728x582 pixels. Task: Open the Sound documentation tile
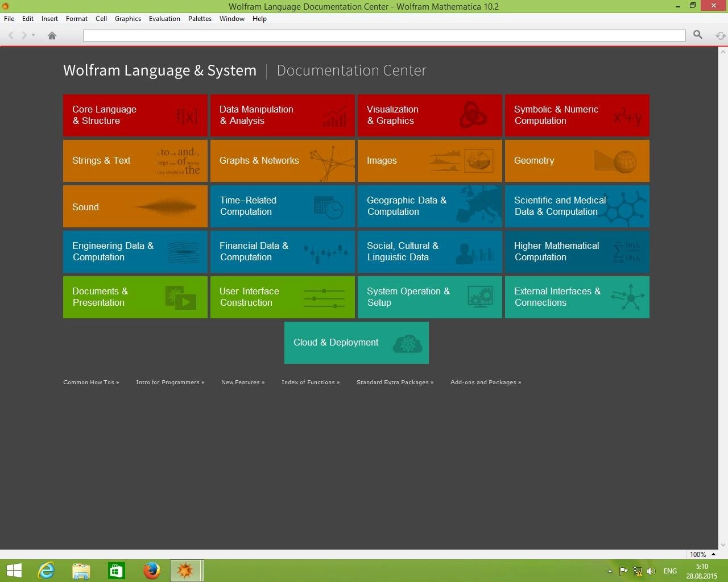135,206
